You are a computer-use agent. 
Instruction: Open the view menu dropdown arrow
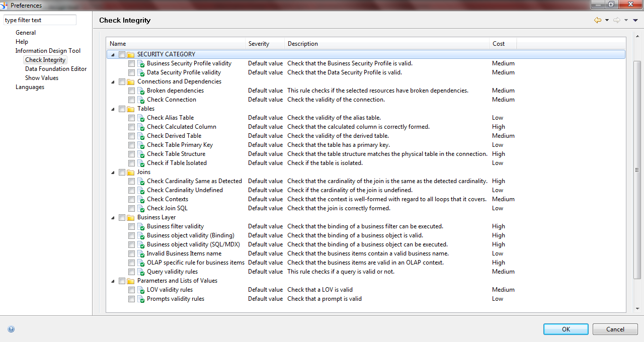(635, 20)
